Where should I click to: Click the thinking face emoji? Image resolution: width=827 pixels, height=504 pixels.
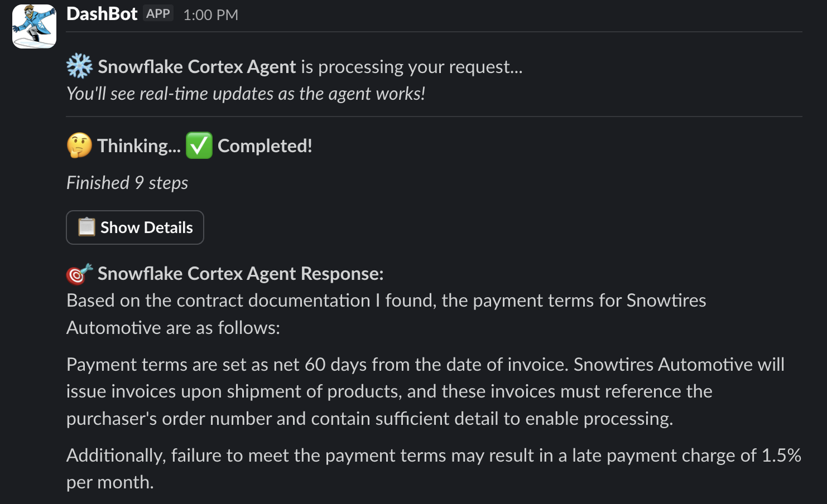point(79,146)
